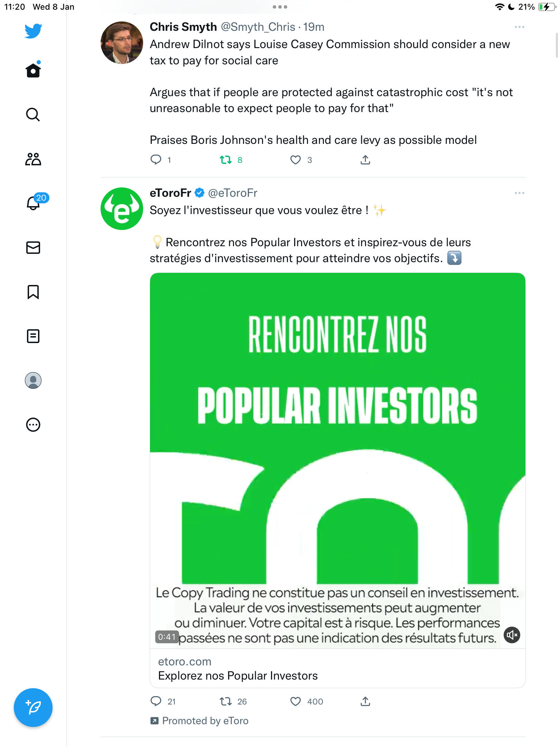
Task: Open the Search magnifier in sidebar
Action: click(33, 114)
